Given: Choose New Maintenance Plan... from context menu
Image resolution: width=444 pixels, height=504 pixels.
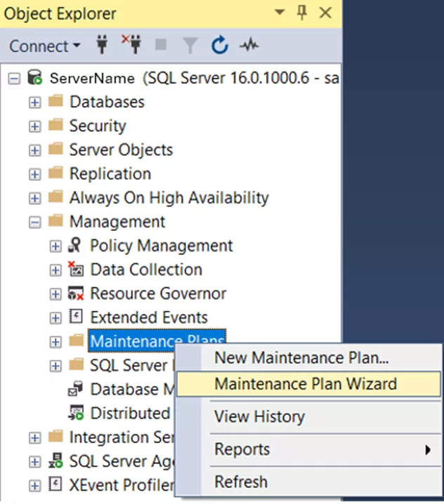Looking at the screenshot, I should pyautogui.click(x=308, y=358).
